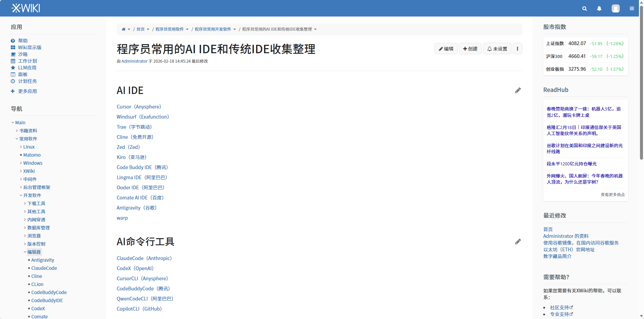Click the home icon in the breadcrumb
The image size is (644, 319).
tap(123, 29)
